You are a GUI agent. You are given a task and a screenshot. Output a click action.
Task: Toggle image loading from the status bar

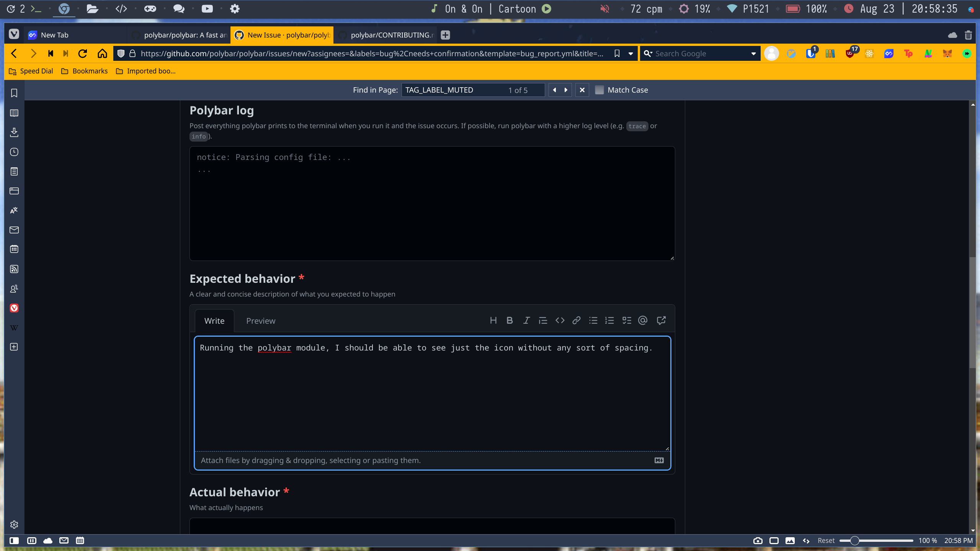[790, 541]
